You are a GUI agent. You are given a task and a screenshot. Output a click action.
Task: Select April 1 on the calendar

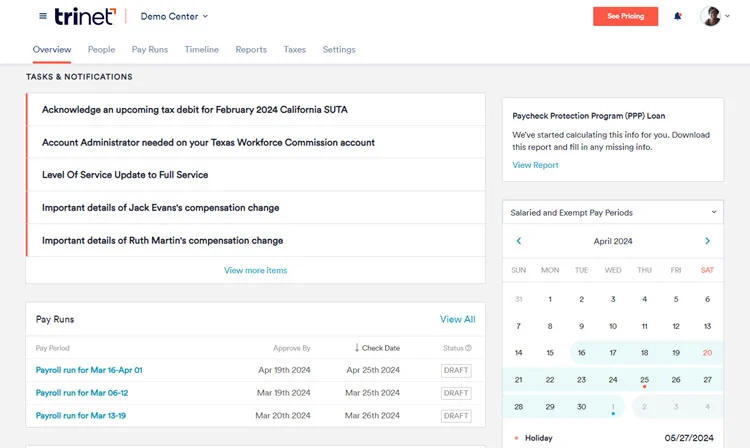pyautogui.click(x=550, y=299)
